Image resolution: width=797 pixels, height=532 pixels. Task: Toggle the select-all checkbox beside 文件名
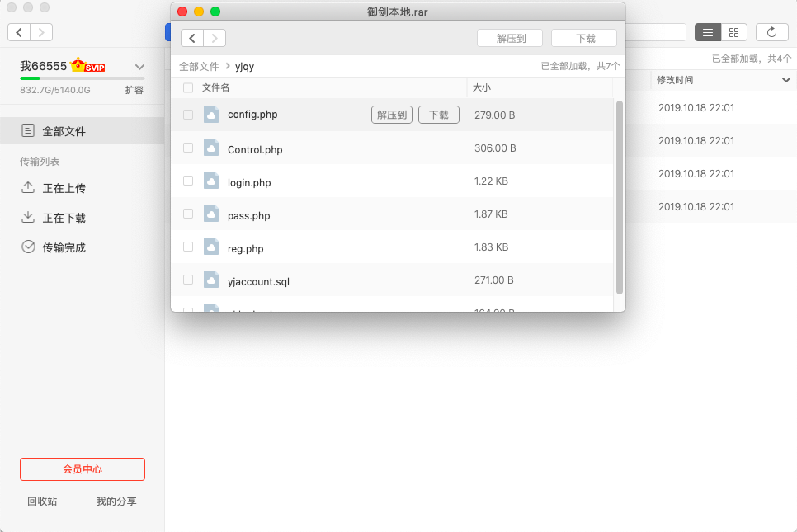188,87
